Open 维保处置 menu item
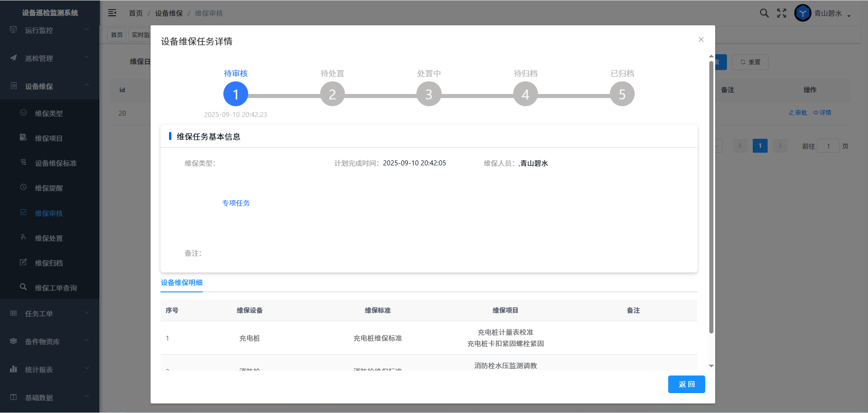This screenshot has width=868, height=413. click(x=49, y=238)
